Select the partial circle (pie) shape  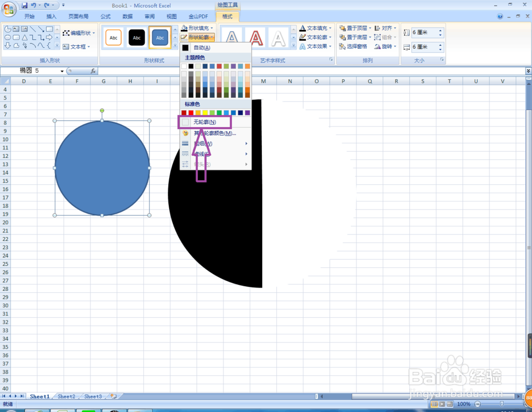pyautogui.click(x=7, y=29)
